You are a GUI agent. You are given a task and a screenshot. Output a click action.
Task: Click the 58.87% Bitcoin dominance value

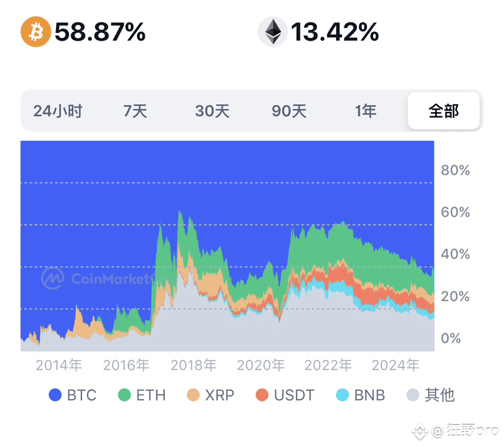[100, 32]
